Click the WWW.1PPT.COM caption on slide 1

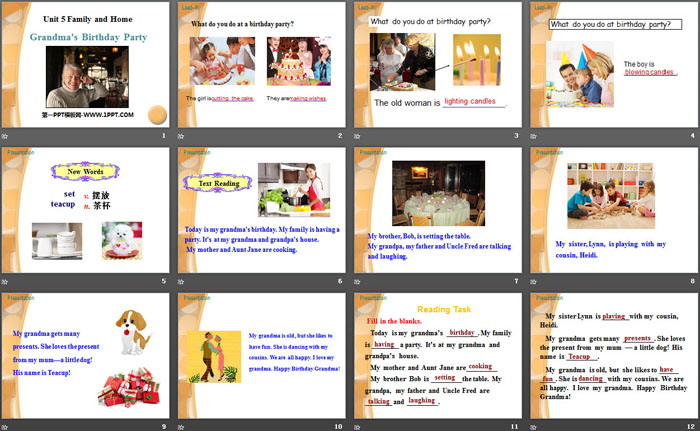(88, 115)
